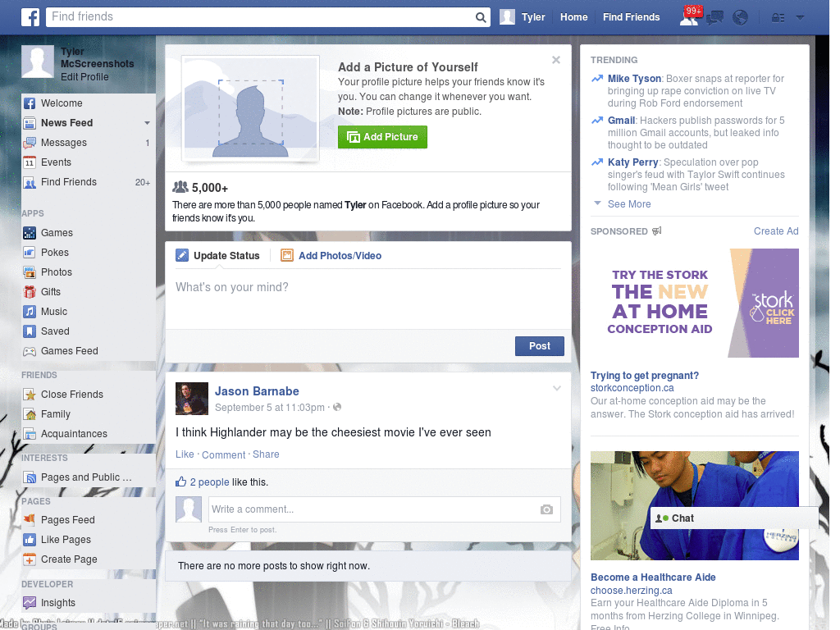Open the September 5 post timestamp
The image size is (840, 630).
(x=269, y=408)
